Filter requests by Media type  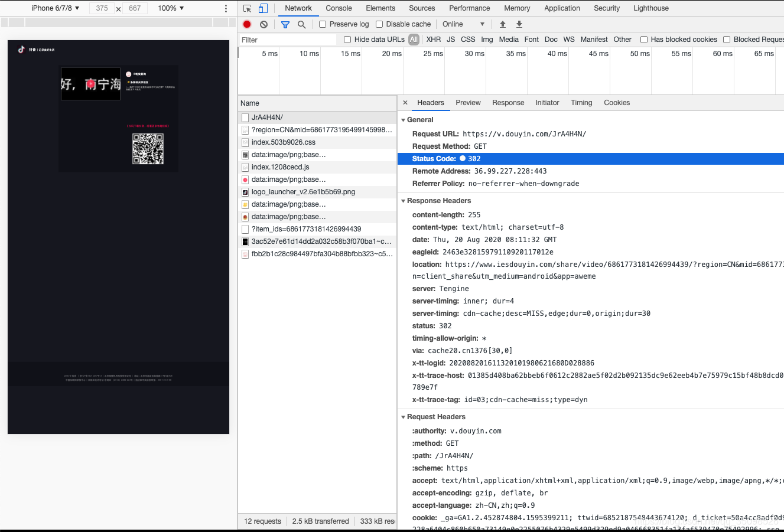(509, 40)
